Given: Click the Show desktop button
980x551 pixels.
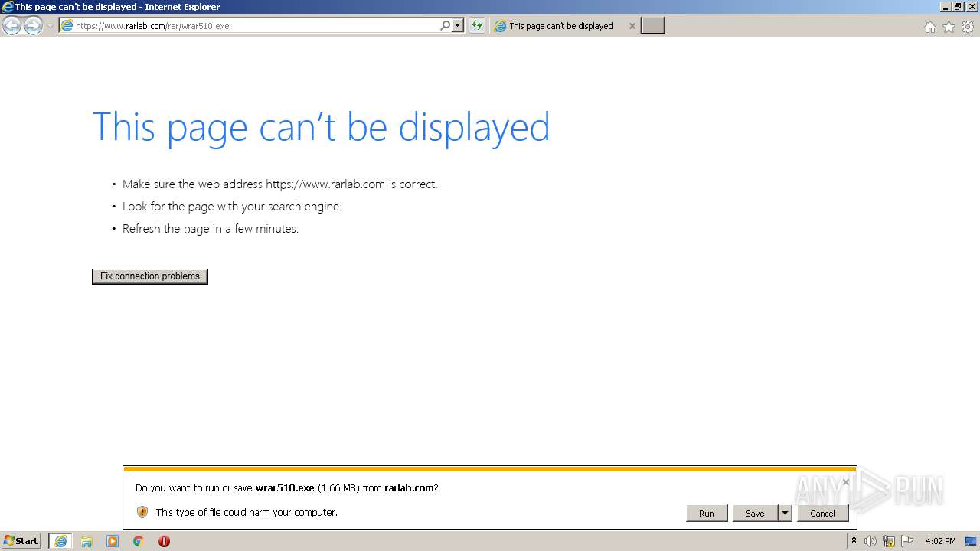Looking at the screenshot, I should pos(971,541).
